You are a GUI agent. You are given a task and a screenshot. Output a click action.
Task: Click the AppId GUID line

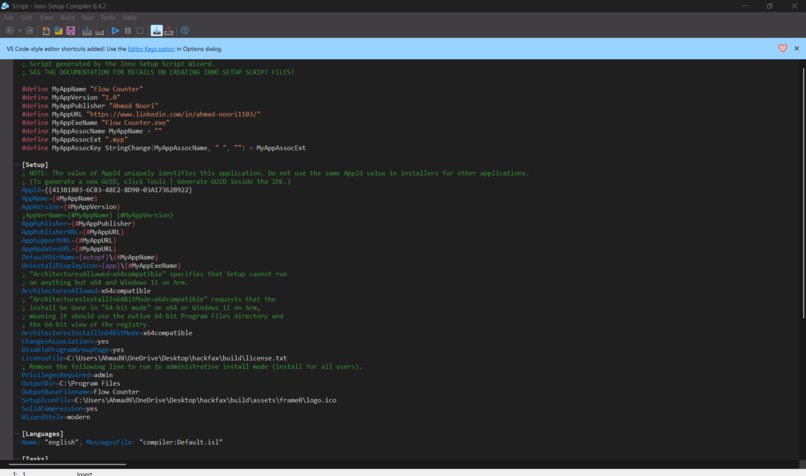(107, 190)
